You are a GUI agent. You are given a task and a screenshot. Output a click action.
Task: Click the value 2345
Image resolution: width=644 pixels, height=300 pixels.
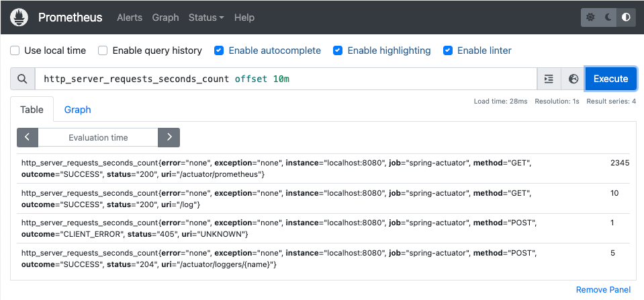620,163
